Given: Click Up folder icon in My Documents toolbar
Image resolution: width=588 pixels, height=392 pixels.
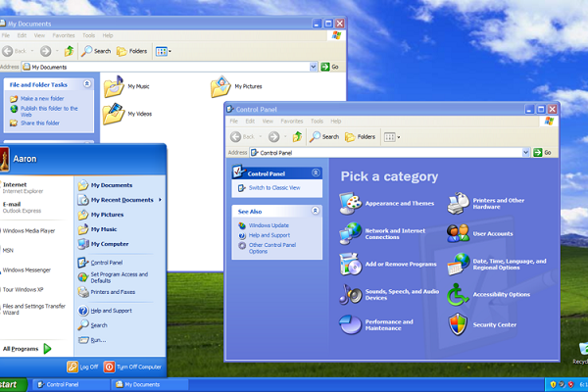Looking at the screenshot, I should click(69, 51).
